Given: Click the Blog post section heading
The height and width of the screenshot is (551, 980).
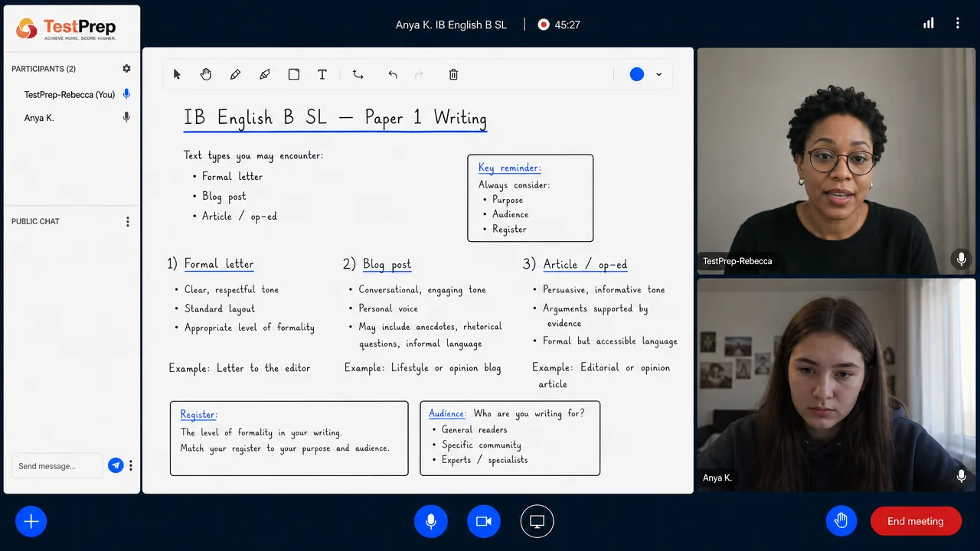Looking at the screenshot, I should coord(387,265).
